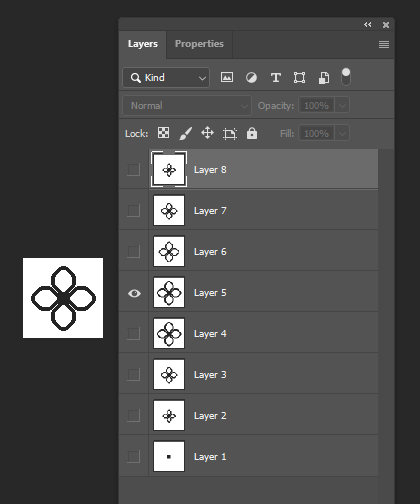The width and height of the screenshot is (420, 504).
Task: Open the Kind filter dropdown
Action: point(166,78)
